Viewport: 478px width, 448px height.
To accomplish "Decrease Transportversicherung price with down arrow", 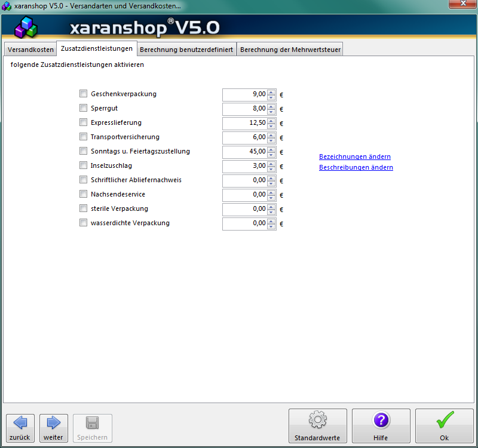I will (271, 140).
